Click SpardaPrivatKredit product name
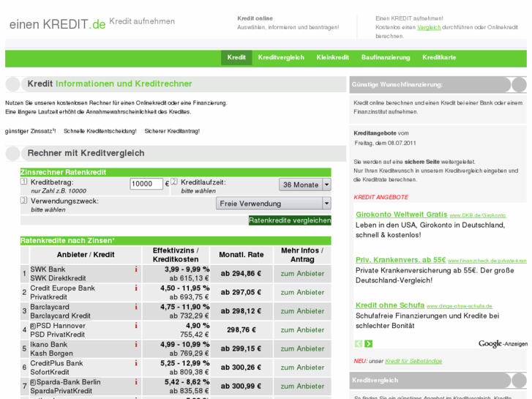This screenshot has width=532, height=399. (61, 391)
